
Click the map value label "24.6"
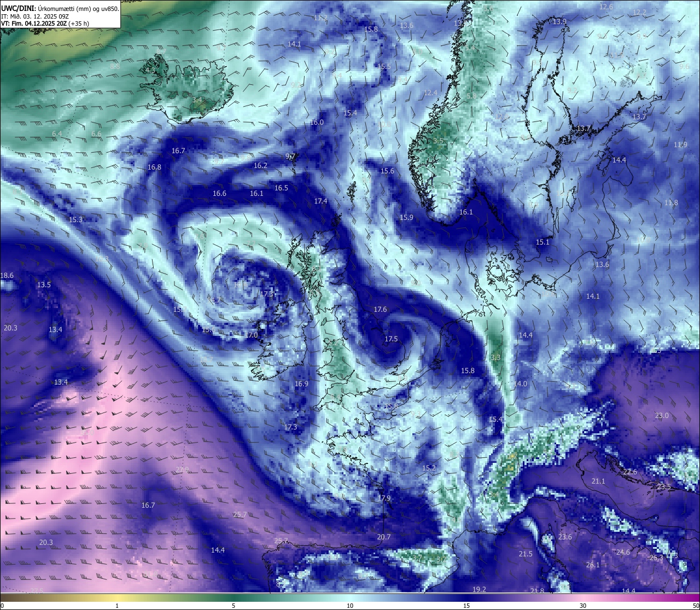point(623,553)
